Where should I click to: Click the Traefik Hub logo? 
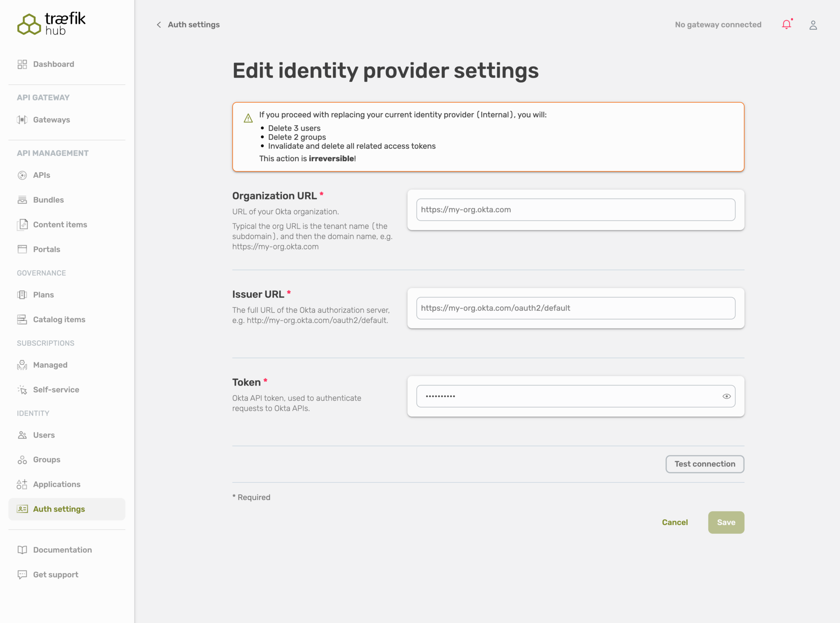coord(51,24)
